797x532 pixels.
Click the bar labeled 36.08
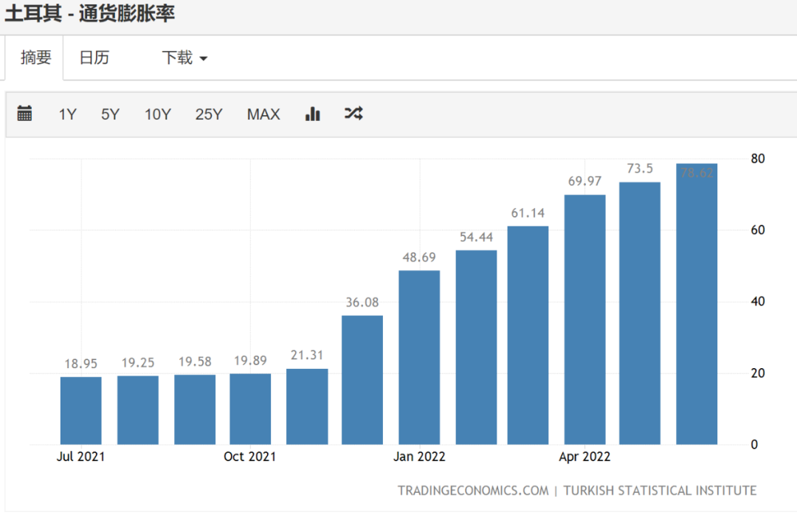pos(362,380)
